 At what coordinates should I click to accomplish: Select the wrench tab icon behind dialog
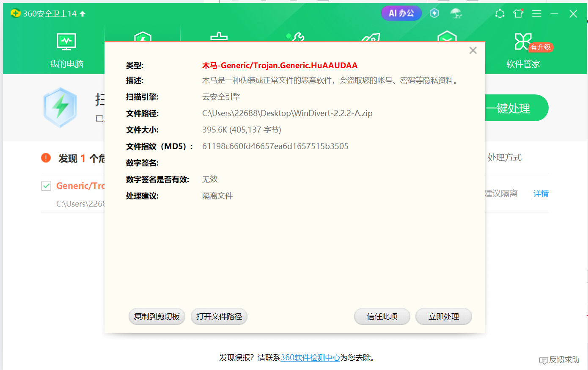coord(295,37)
